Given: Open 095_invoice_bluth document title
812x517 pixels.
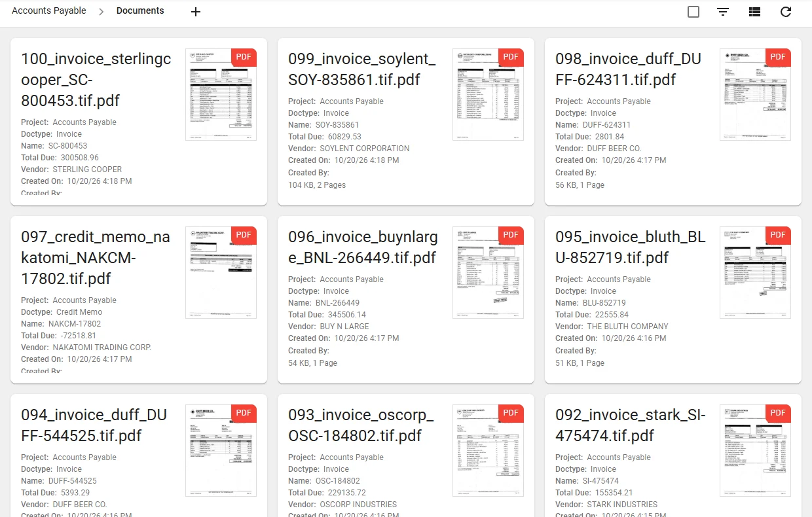Looking at the screenshot, I should (x=631, y=247).
